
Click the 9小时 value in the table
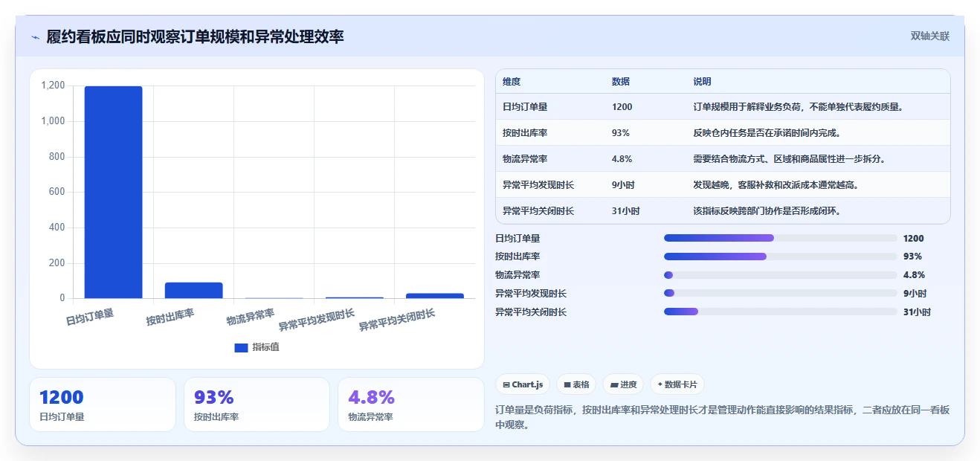pyautogui.click(x=623, y=185)
